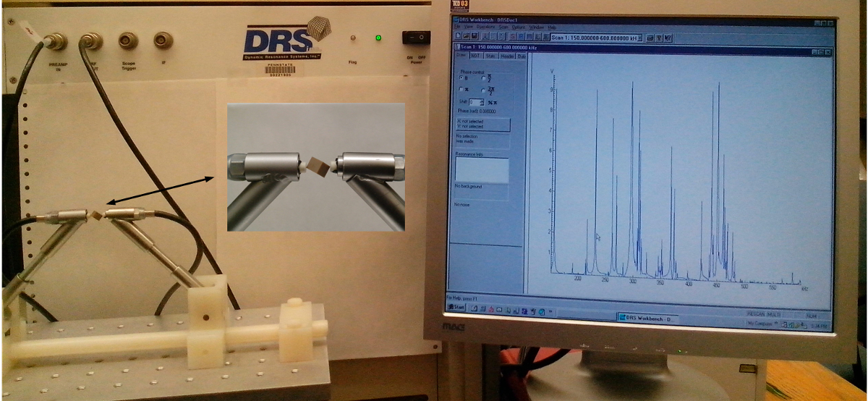Switch to the Draw tab
The width and height of the screenshot is (868, 401).
click(x=461, y=55)
